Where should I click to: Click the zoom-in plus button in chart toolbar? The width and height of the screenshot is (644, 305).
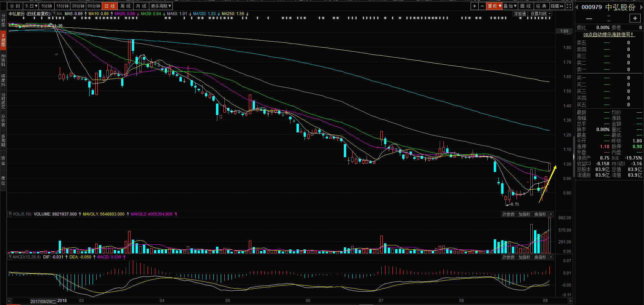474,6
